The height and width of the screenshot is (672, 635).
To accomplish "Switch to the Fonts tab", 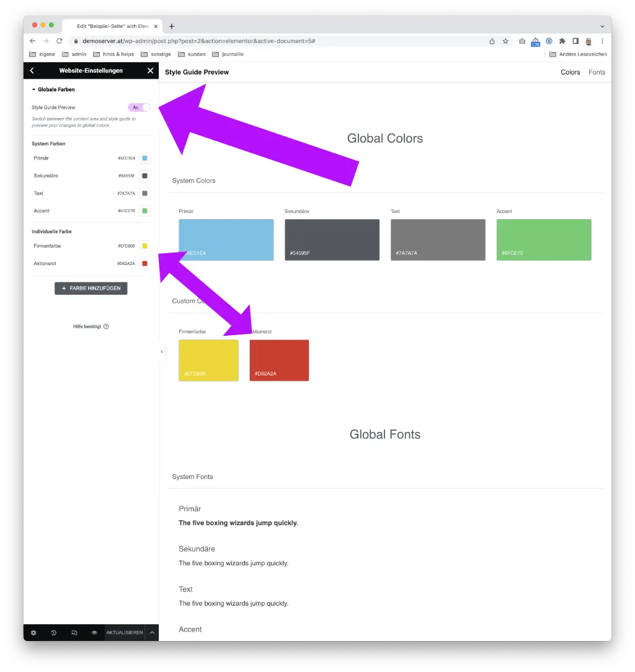I will pos(597,72).
